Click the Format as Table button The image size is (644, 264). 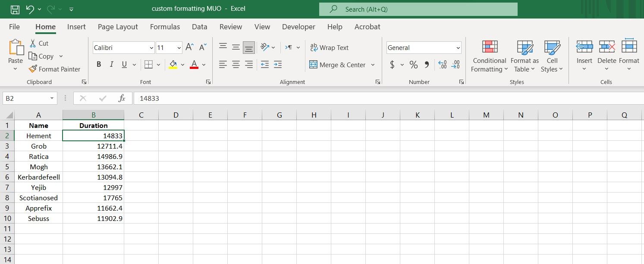pyautogui.click(x=525, y=56)
